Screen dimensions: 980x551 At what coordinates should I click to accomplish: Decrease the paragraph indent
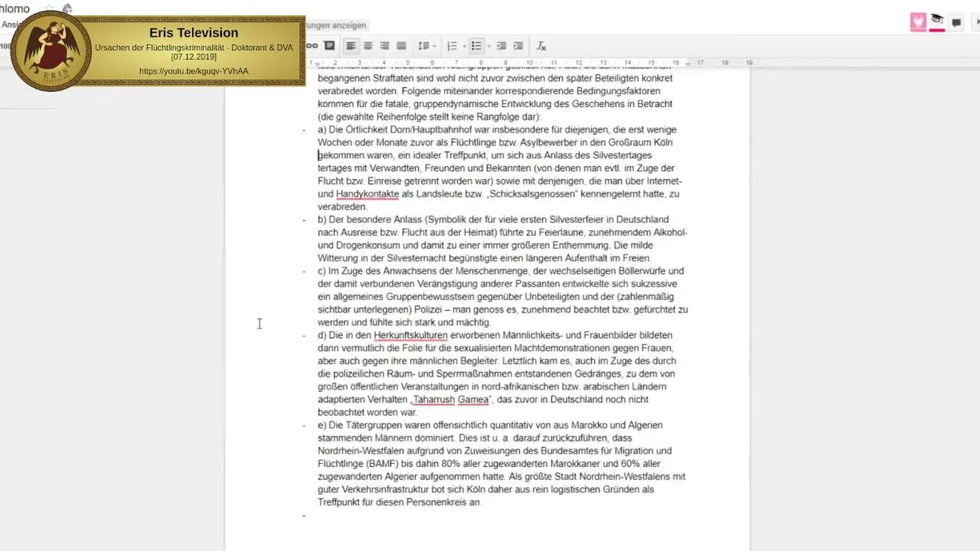point(501,46)
